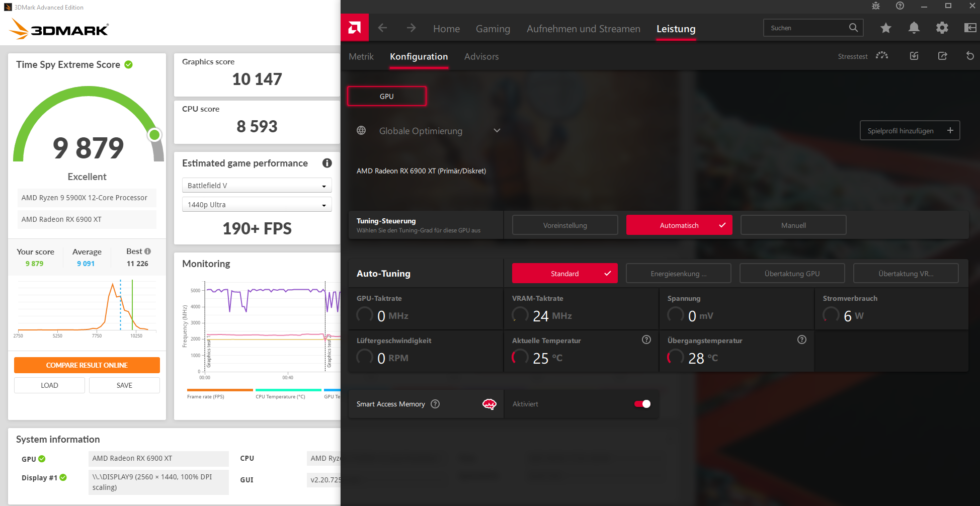Click the AMD Ryzen 9 5900X processor entry
Screen dimensions: 980x506
click(x=87, y=198)
